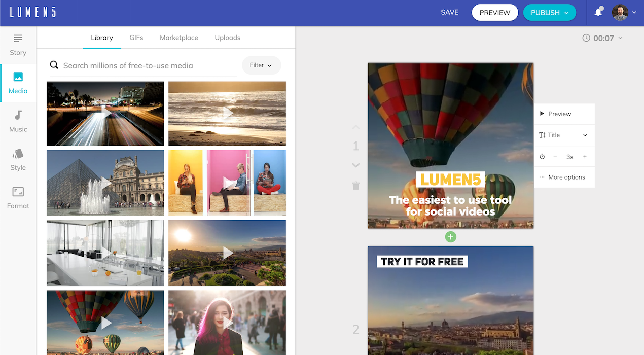Select the colorful walls people video
Viewport: 644px width, 355px height.
227,183
